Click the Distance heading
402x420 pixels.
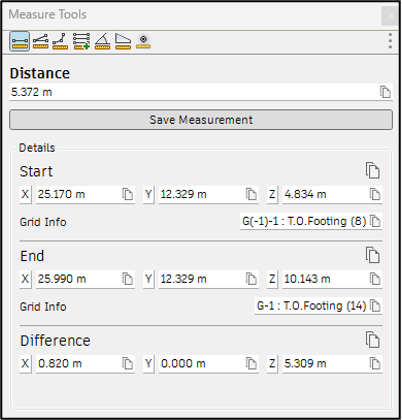[x=40, y=73]
